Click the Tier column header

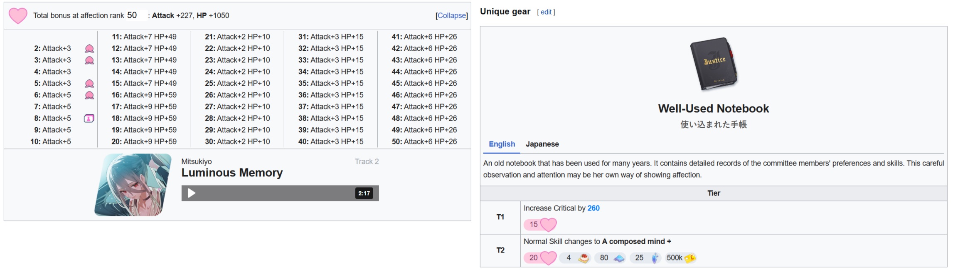(x=713, y=193)
